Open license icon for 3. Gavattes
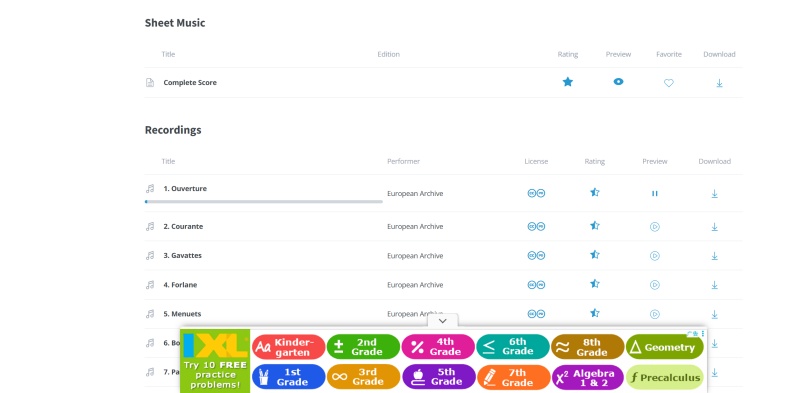The height and width of the screenshot is (393, 800). pyautogui.click(x=536, y=256)
